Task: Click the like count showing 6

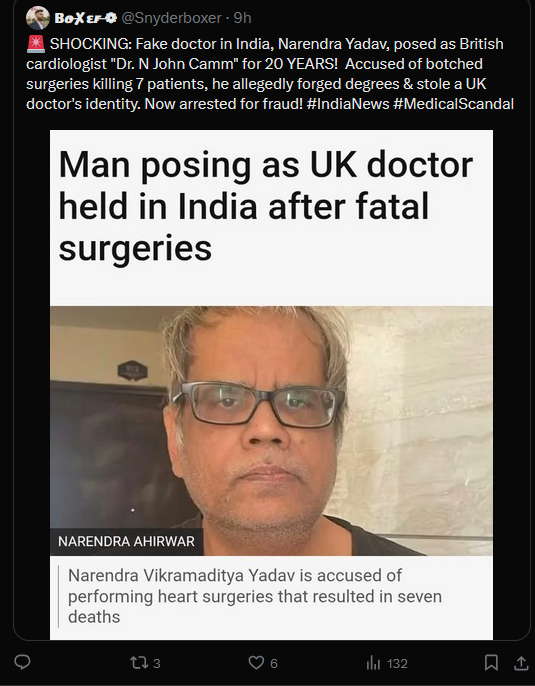Action: pyautogui.click(x=274, y=664)
